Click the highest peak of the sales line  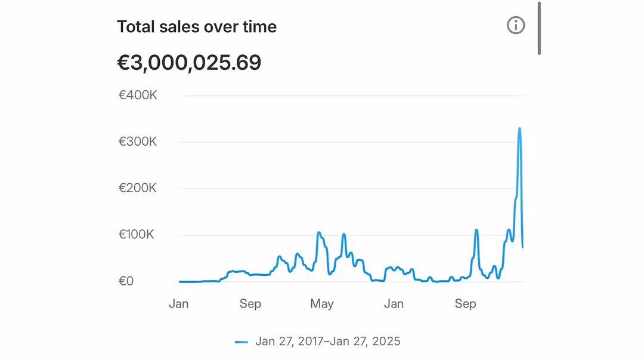(519, 128)
